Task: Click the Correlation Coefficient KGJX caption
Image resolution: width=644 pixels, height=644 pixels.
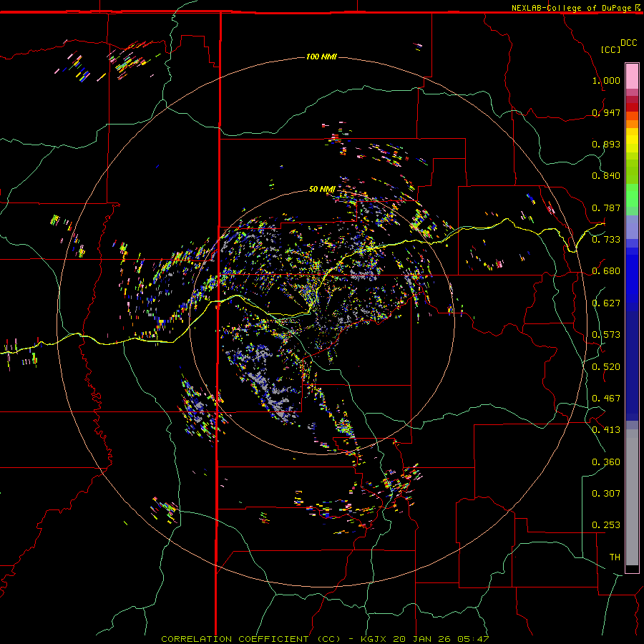Action: [x=325, y=639]
